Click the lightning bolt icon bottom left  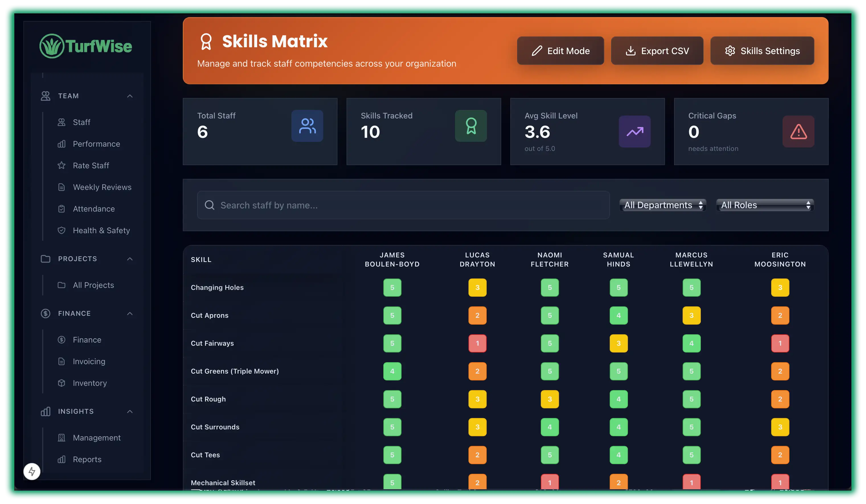[32, 471]
